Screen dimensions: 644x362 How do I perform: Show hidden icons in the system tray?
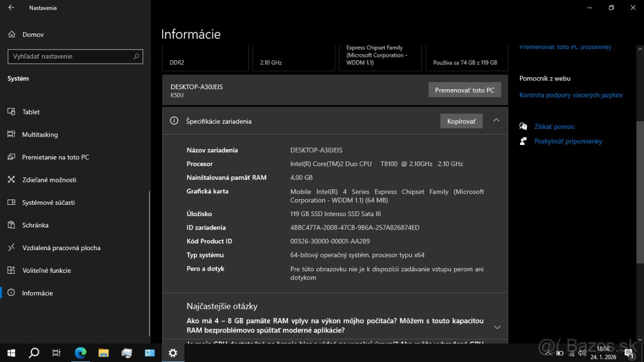click(548, 353)
